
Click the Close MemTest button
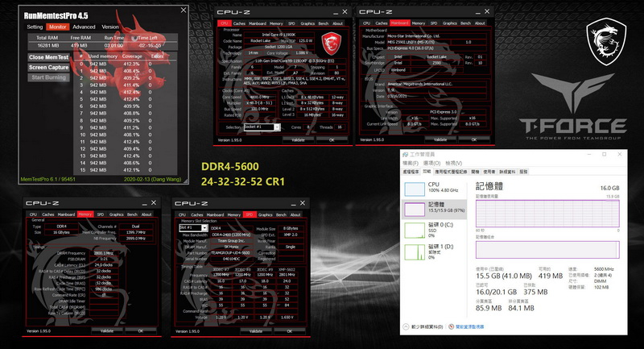pos(48,57)
